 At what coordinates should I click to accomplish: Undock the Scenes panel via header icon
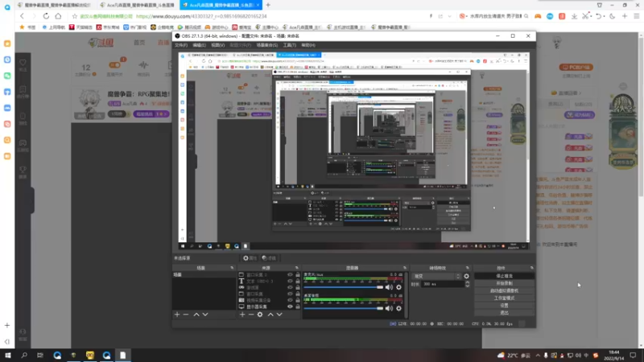(232, 268)
